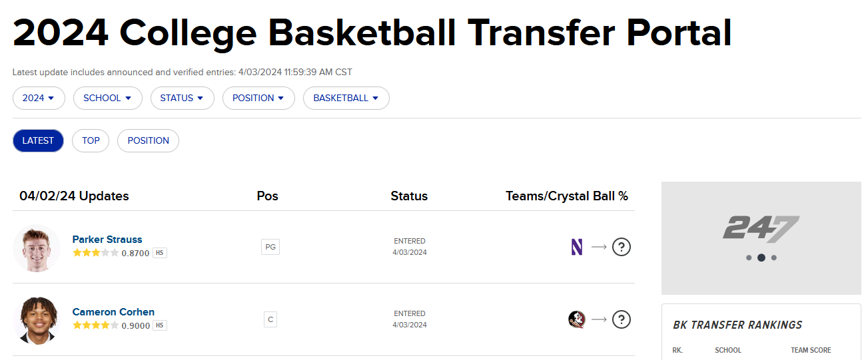Click the 247 logo in the sidebar
The width and height of the screenshot is (868, 360).
761,228
